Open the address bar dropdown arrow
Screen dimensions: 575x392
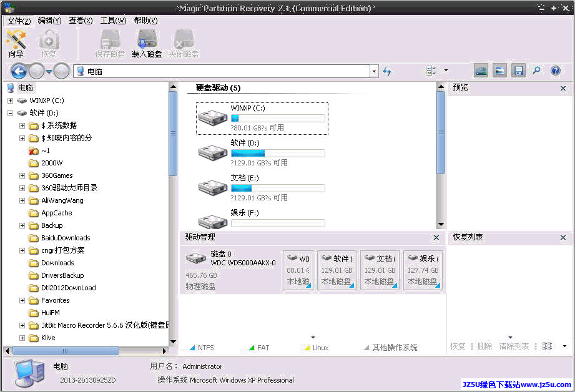(x=374, y=71)
